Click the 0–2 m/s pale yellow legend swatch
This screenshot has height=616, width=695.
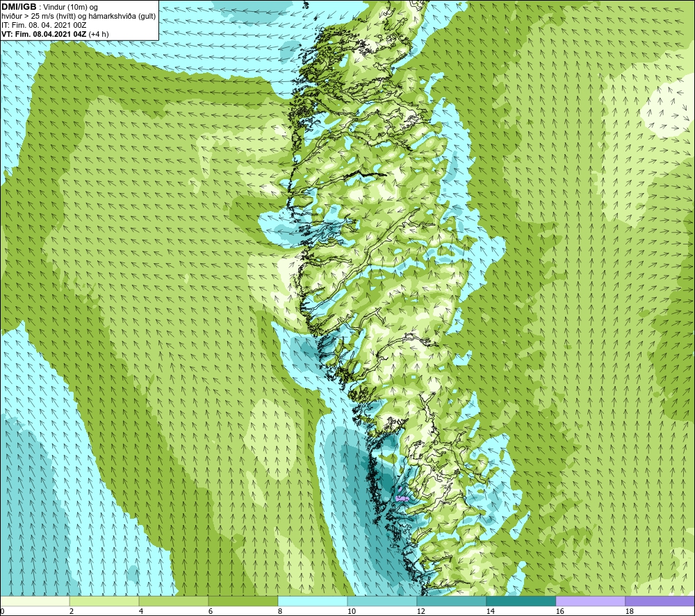[35, 601]
